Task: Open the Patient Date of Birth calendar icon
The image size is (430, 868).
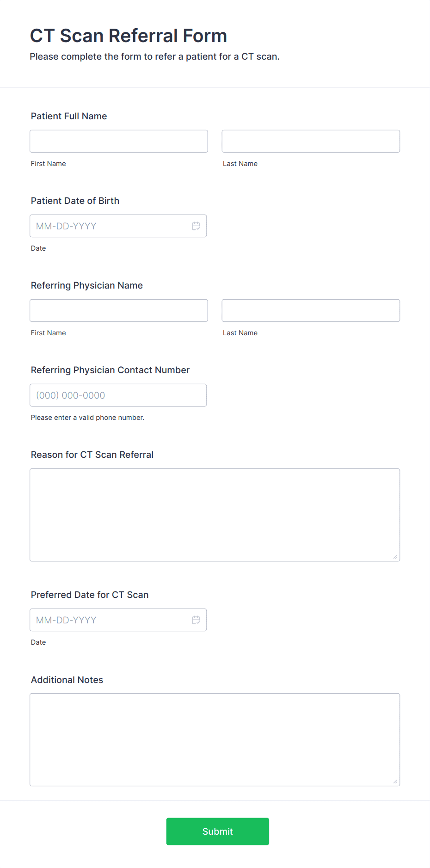Action: click(x=196, y=226)
